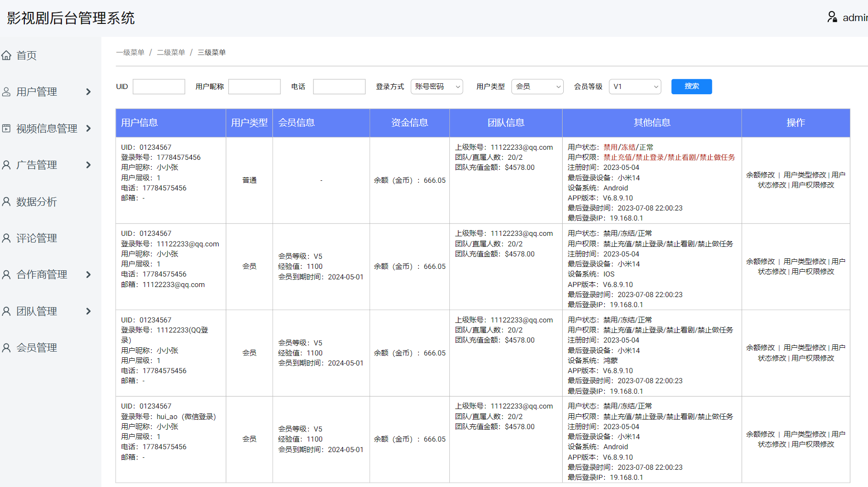This screenshot has height=487, width=868.
Task: Click the 团队信息 column header
Action: [x=506, y=123]
